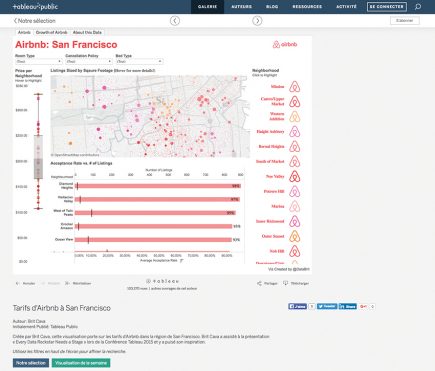This screenshot has height=371, width=435.
Task: Click the Télécharger label
Action: 299,283
